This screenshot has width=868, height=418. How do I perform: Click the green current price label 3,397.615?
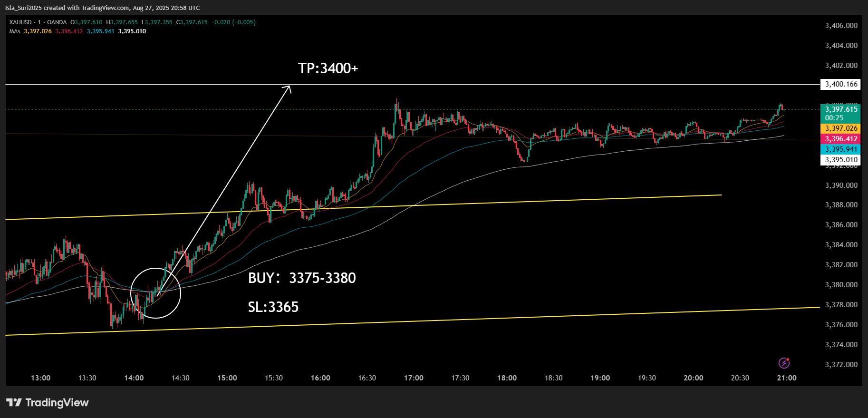point(841,109)
